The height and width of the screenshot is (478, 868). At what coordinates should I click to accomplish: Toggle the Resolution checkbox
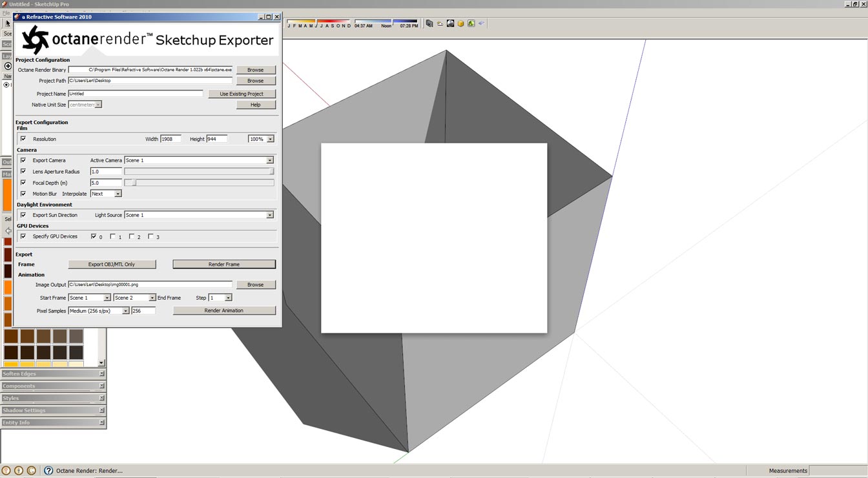pos(23,139)
